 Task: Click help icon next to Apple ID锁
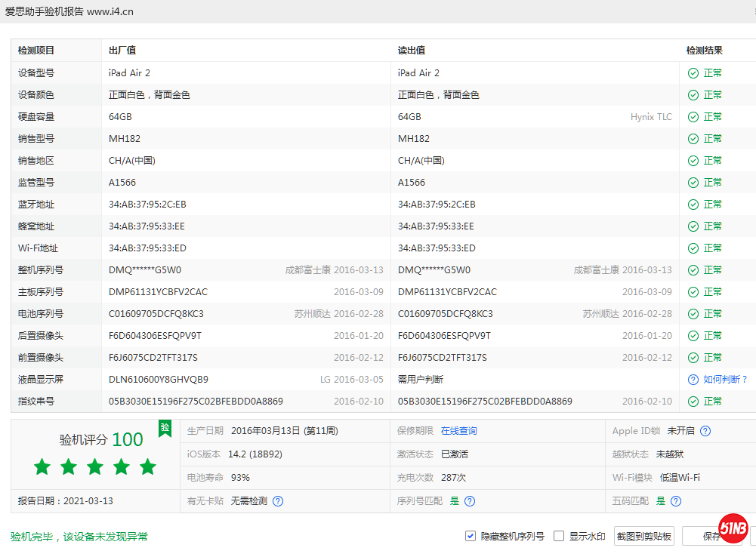(x=705, y=431)
